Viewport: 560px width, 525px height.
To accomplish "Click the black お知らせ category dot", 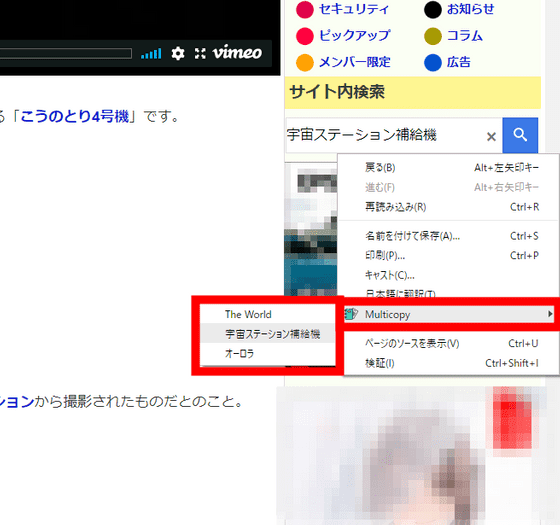I will 433,9.
